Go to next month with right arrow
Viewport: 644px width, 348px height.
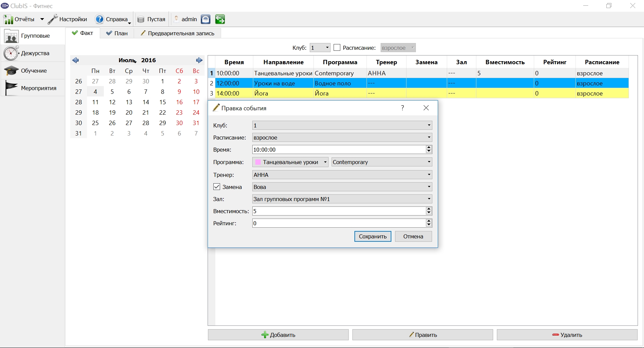199,60
